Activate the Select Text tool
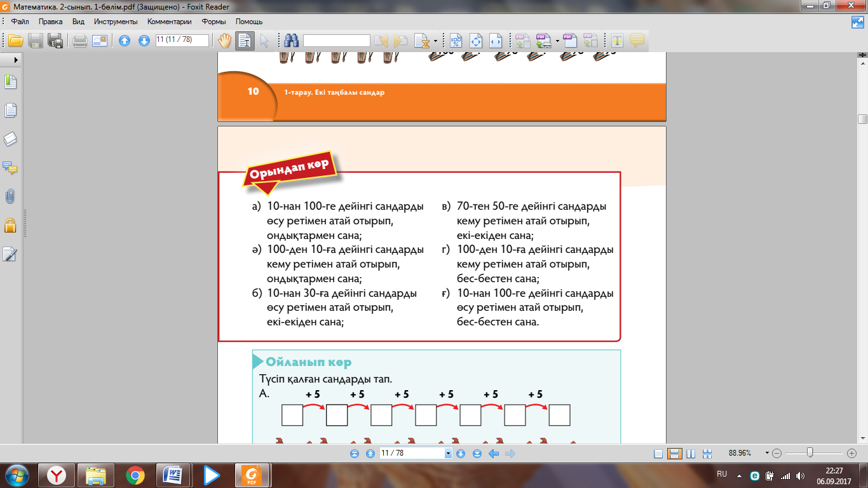The height and width of the screenshot is (488, 868). (245, 41)
